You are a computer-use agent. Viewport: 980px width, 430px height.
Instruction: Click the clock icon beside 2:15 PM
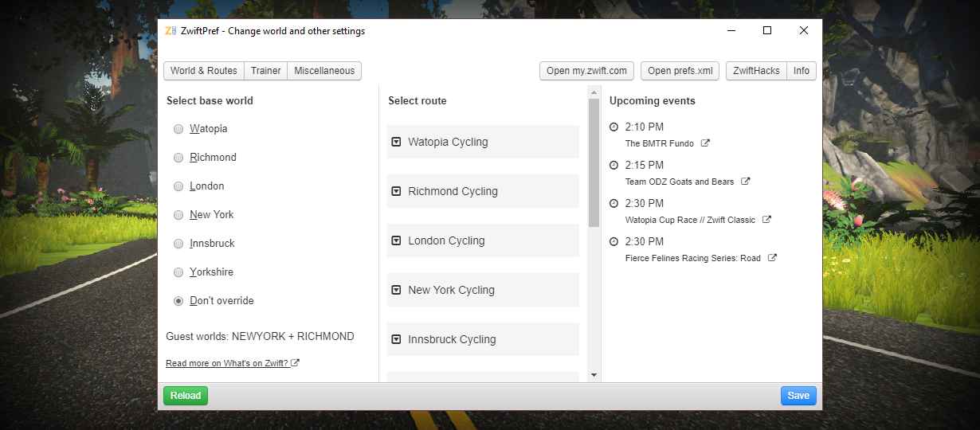click(613, 165)
